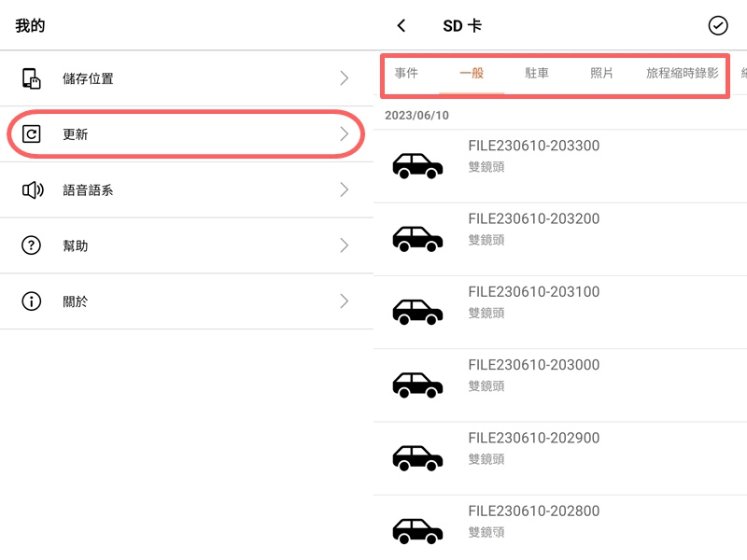This screenshot has height=560, width=747.
Task: Click the about info icon
Action: [32, 301]
